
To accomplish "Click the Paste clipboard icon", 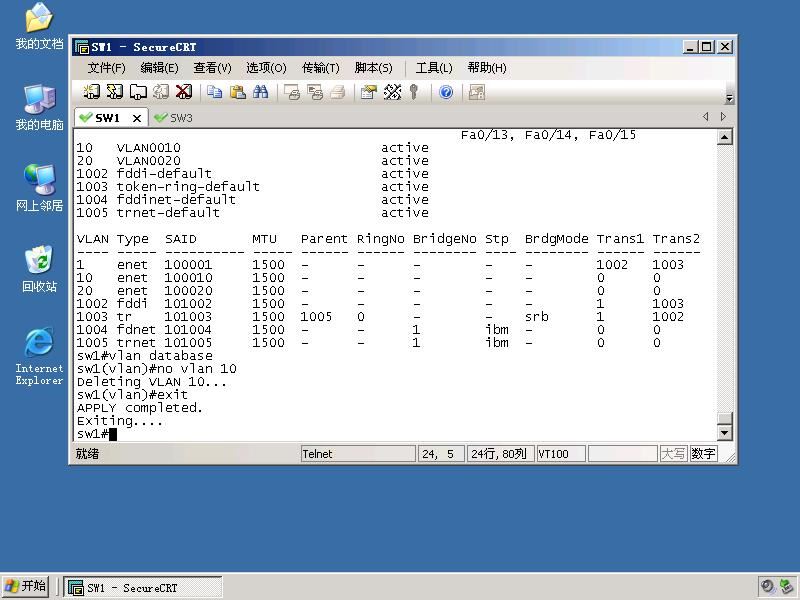I will [x=237, y=92].
